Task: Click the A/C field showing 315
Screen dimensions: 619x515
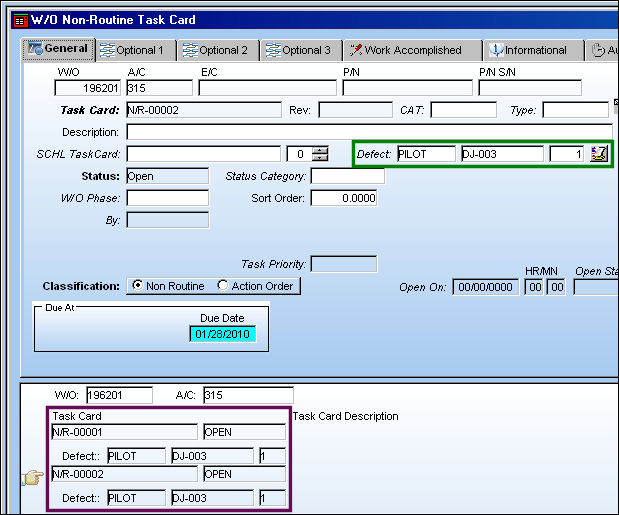Action: [x=159, y=88]
